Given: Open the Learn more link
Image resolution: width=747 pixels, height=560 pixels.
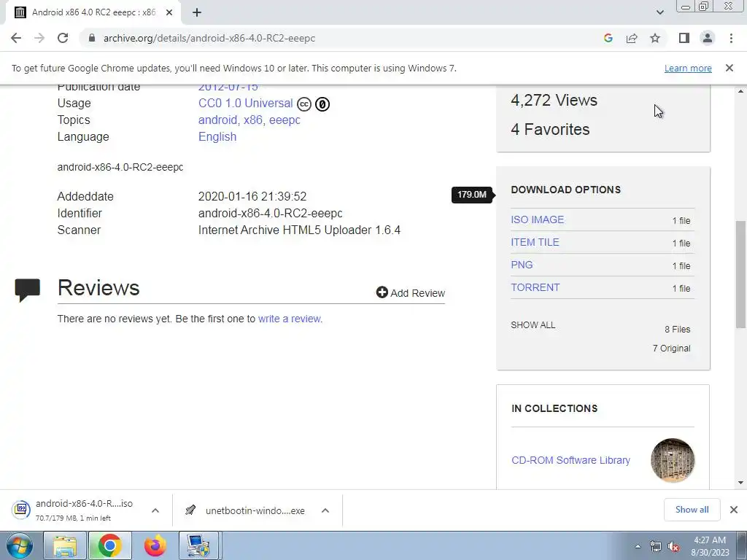Looking at the screenshot, I should [688, 68].
